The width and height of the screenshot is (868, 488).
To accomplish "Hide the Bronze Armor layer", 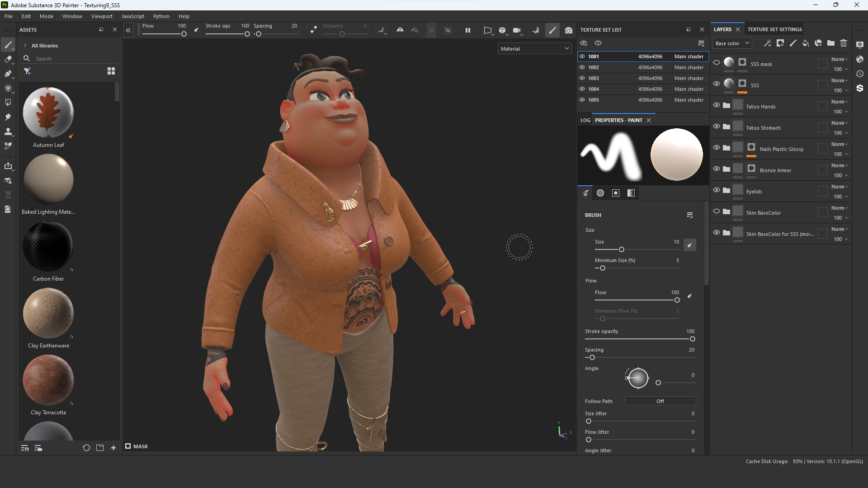I will click(717, 169).
